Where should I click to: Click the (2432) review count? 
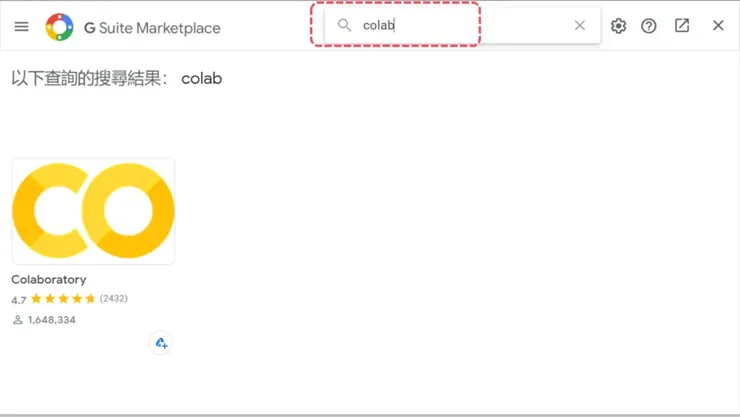pyautogui.click(x=114, y=299)
